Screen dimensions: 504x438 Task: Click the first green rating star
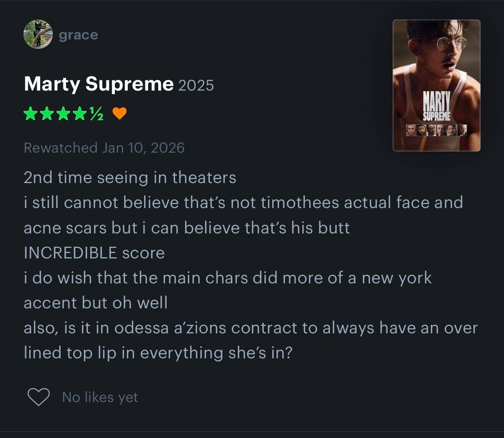click(30, 114)
